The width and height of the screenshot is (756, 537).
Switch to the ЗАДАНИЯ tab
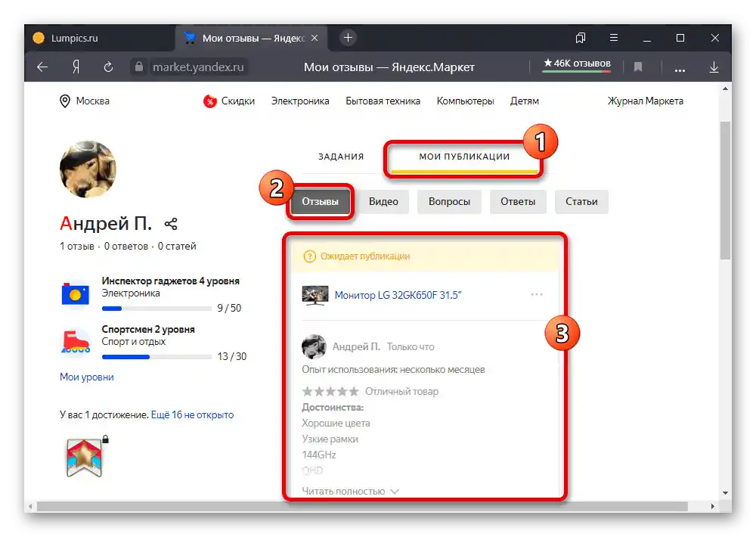tap(341, 157)
